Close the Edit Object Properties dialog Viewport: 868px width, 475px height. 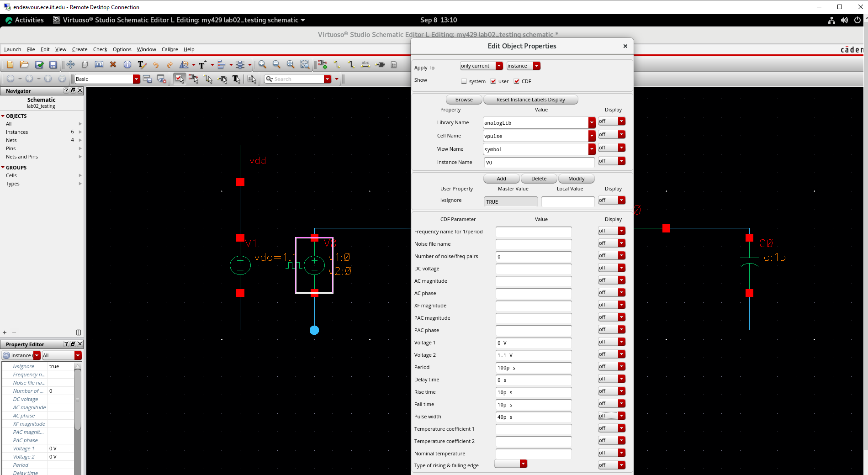tap(625, 46)
